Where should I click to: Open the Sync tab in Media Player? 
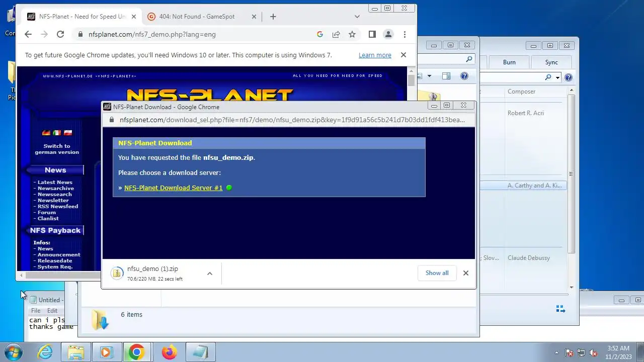tap(551, 62)
